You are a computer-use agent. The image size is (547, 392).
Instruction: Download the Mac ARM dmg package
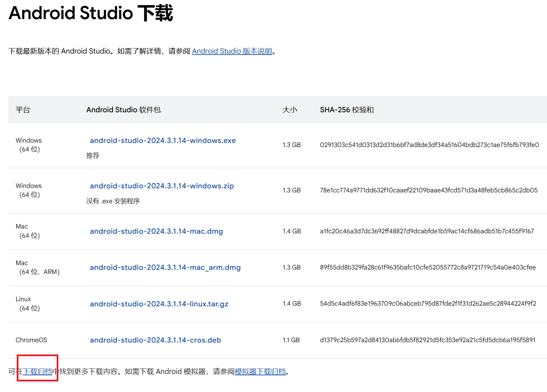point(165,267)
